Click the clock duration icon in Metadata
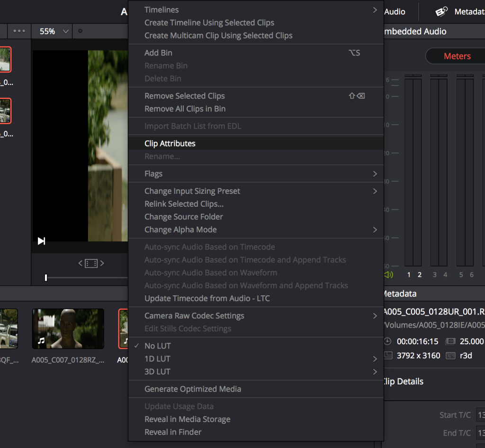The image size is (485, 448). (388, 341)
